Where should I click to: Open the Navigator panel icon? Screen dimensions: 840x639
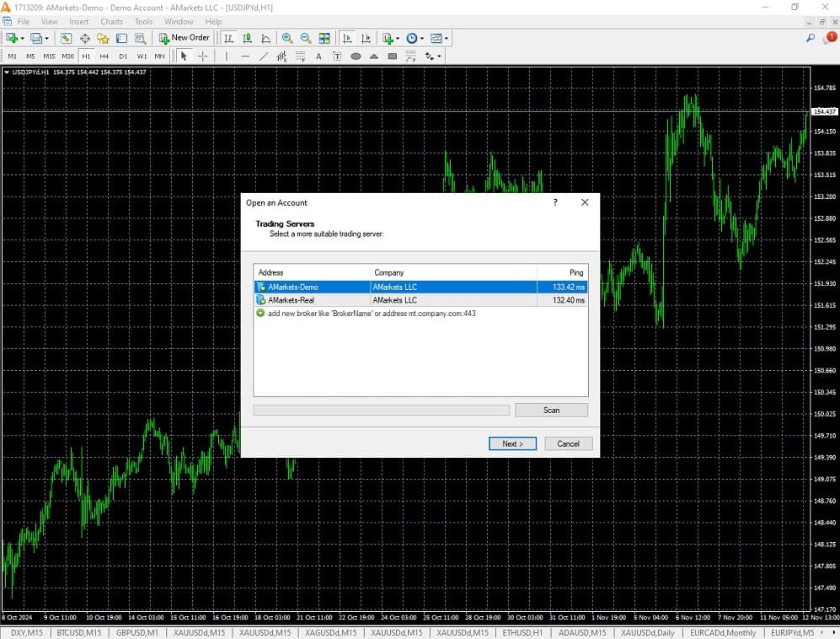(103, 38)
